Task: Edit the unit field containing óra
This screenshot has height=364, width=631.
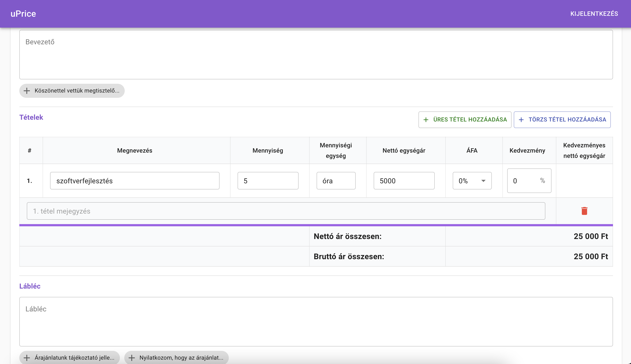Action: [x=336, y=181]
